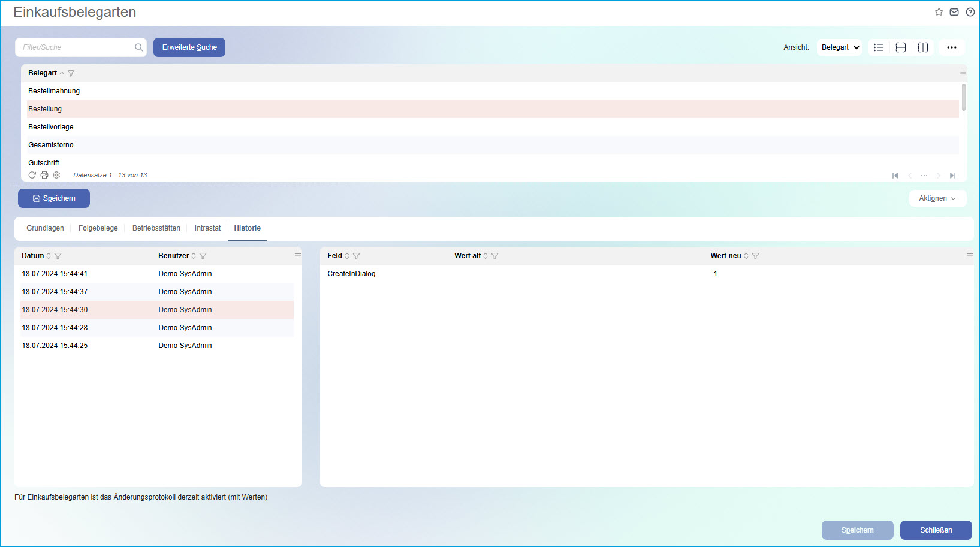980x547 pixels.
Task: Expand the Aktionen dropdown
Action: tap(937, 198)
